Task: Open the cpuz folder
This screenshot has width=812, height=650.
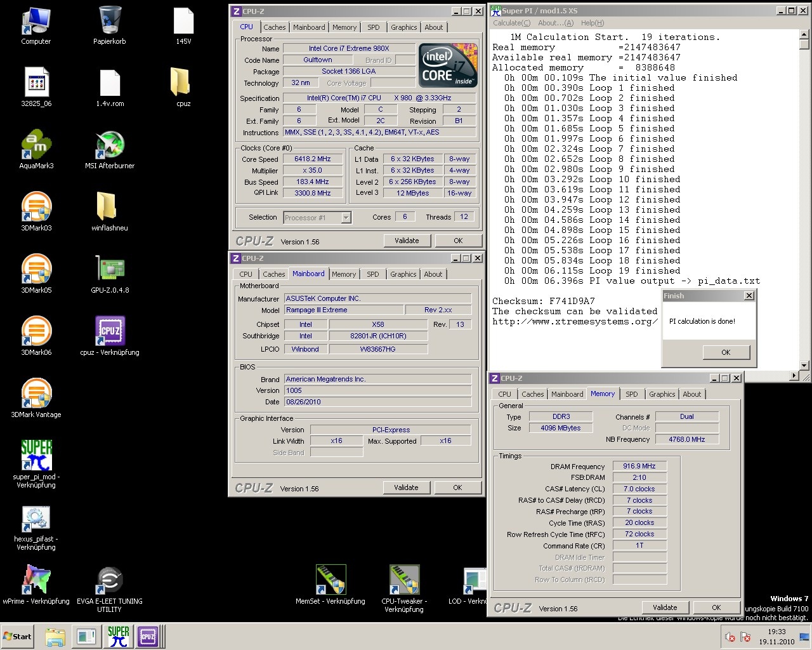Action: 183,88
